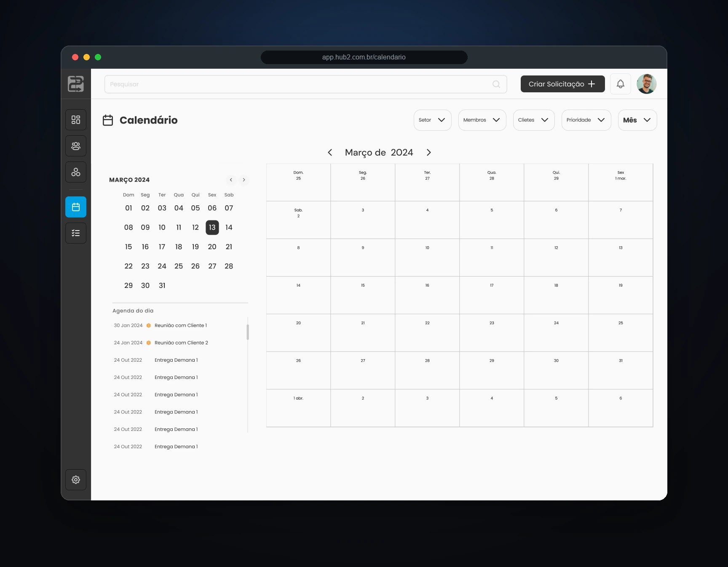Click the agenda list scrollbar
728x567 pixels.
pos(248,332)
